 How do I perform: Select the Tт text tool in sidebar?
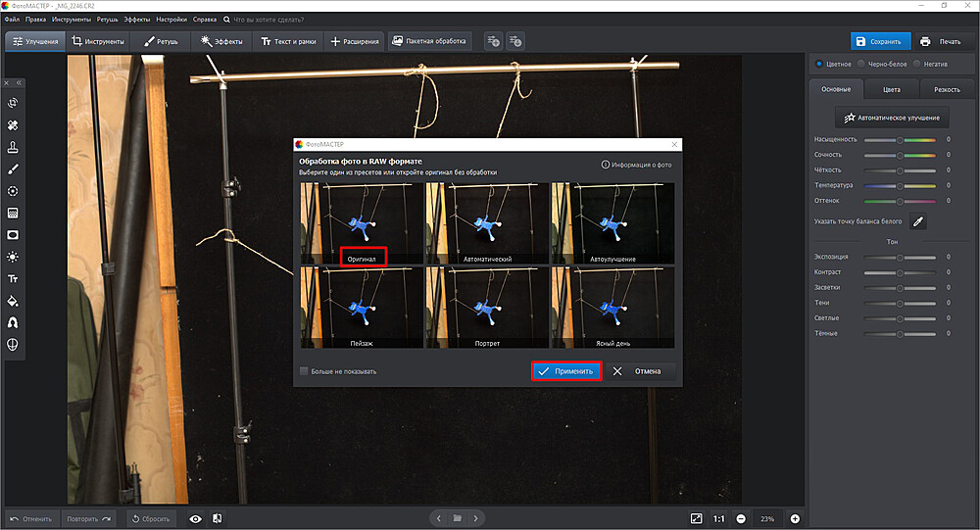pyautogui.click(x=14, y=279)
